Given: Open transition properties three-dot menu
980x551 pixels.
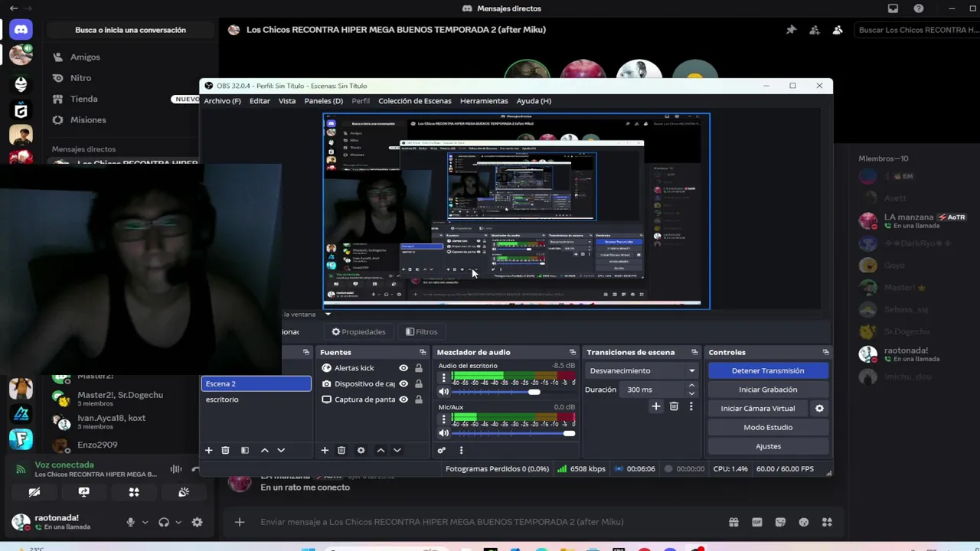Looking at the screenshot, I should pos(691,406).
